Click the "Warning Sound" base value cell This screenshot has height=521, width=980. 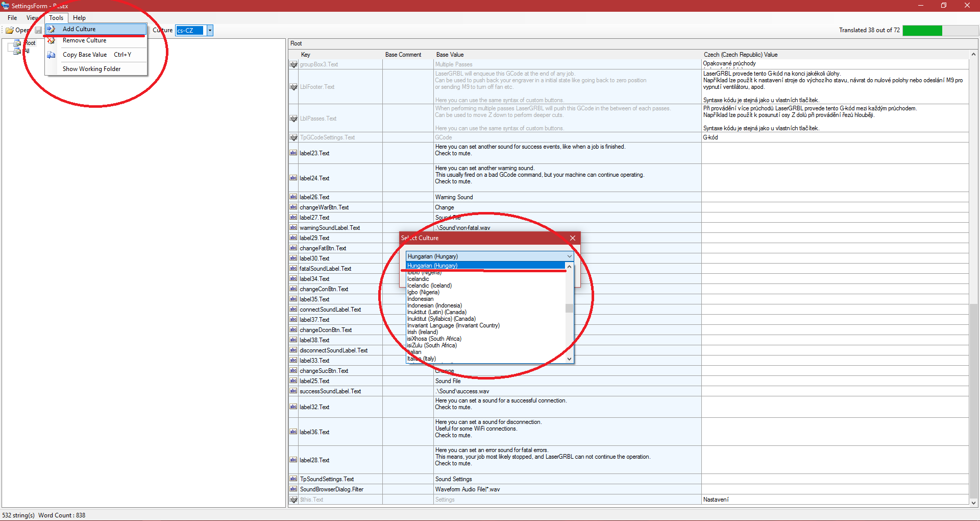tap(568, 197)
